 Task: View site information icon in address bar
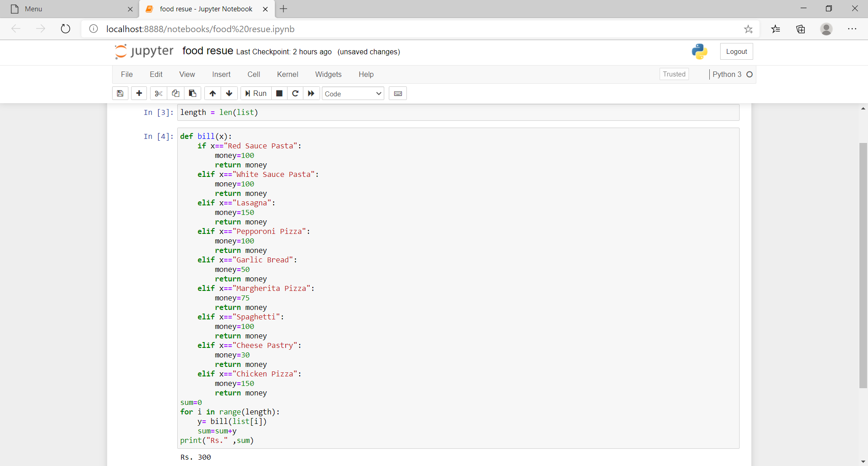pyautogui.click(x=94, y=29)
